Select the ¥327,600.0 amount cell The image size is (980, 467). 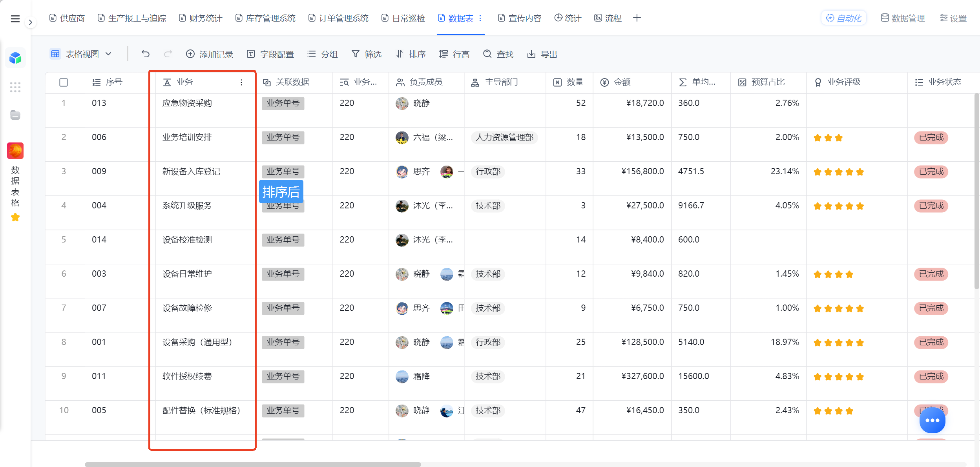tap(632, 383)
